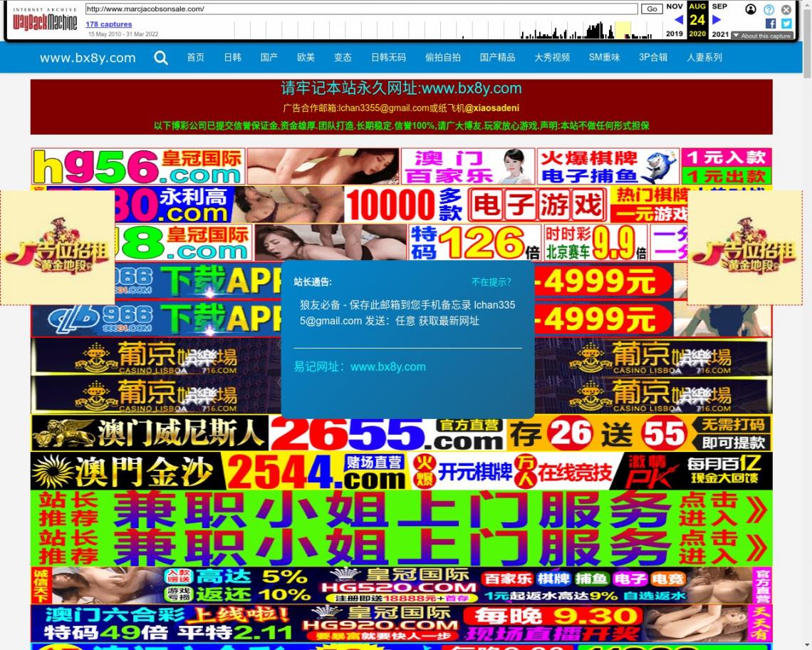
Task: Click the 10000多款 电子游戏 banner
Action: click(477, 205)
